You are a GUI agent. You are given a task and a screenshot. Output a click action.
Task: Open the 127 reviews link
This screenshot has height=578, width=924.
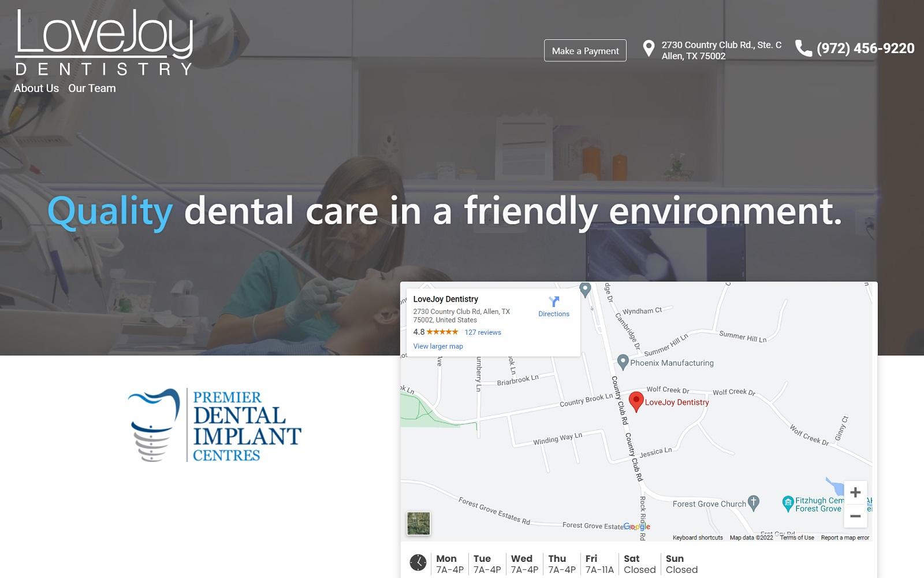click(483, 332)
